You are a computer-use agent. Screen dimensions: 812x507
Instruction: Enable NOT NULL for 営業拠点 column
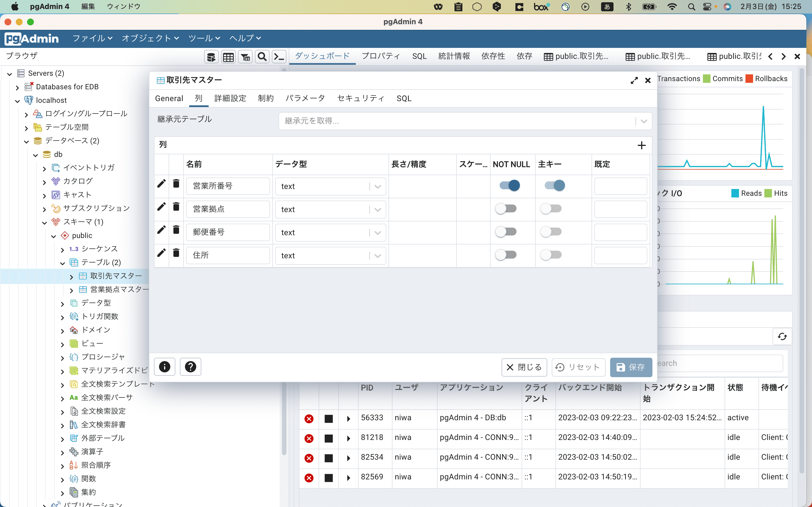point(507,208)
